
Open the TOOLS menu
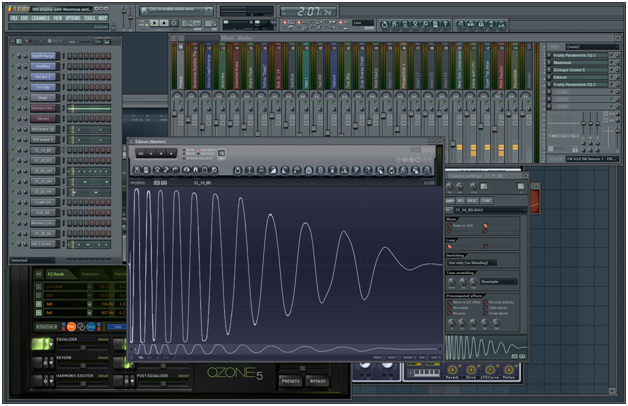tap(90, 18)
